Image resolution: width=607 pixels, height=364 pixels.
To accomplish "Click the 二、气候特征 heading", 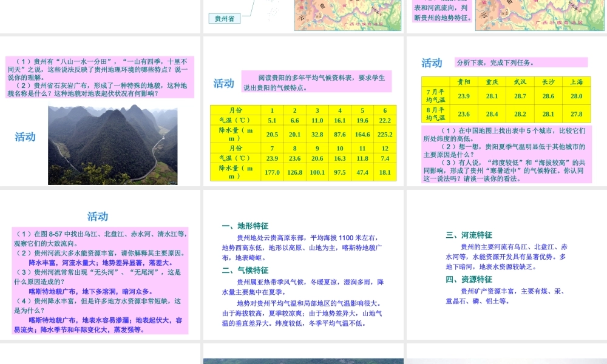I will pos(245,270).
